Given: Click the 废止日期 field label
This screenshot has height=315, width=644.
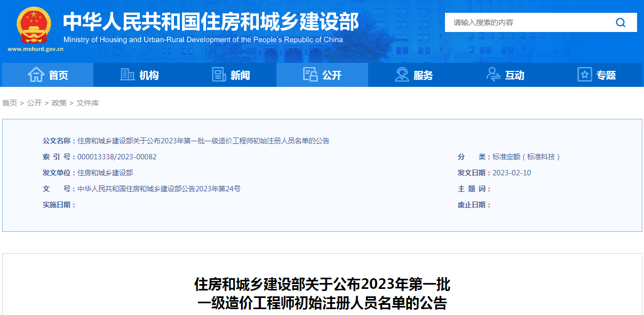Looking at the screenshot, I should point(474,205).
